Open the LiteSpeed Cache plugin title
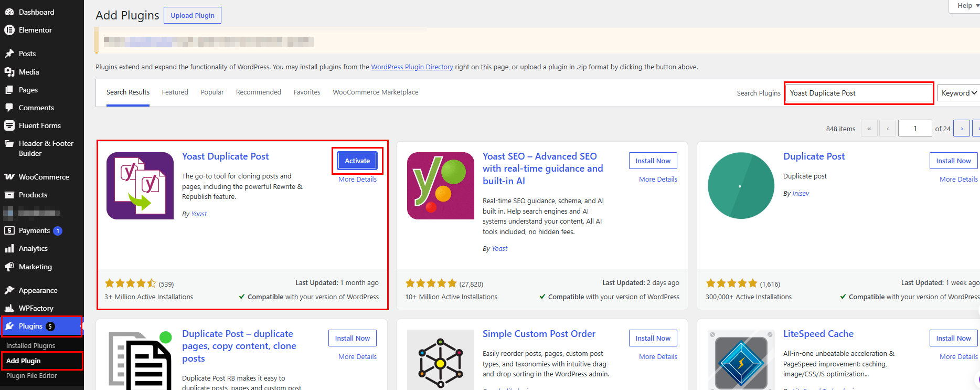Image resolution: width=980 pixels, height=390 pixels. 818,334
